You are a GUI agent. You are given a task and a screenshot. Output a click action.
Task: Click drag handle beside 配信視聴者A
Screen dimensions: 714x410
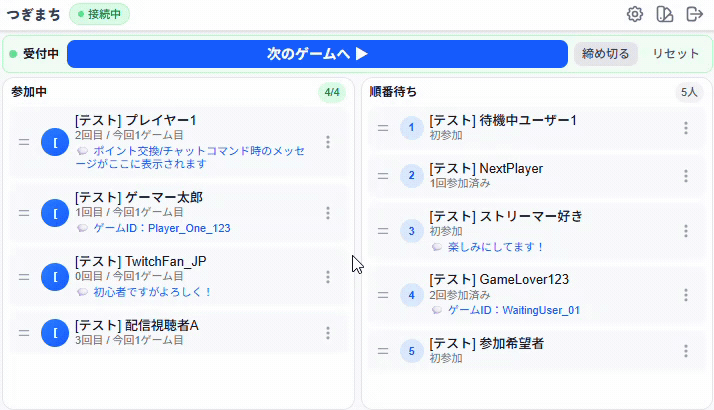[24, 333]
